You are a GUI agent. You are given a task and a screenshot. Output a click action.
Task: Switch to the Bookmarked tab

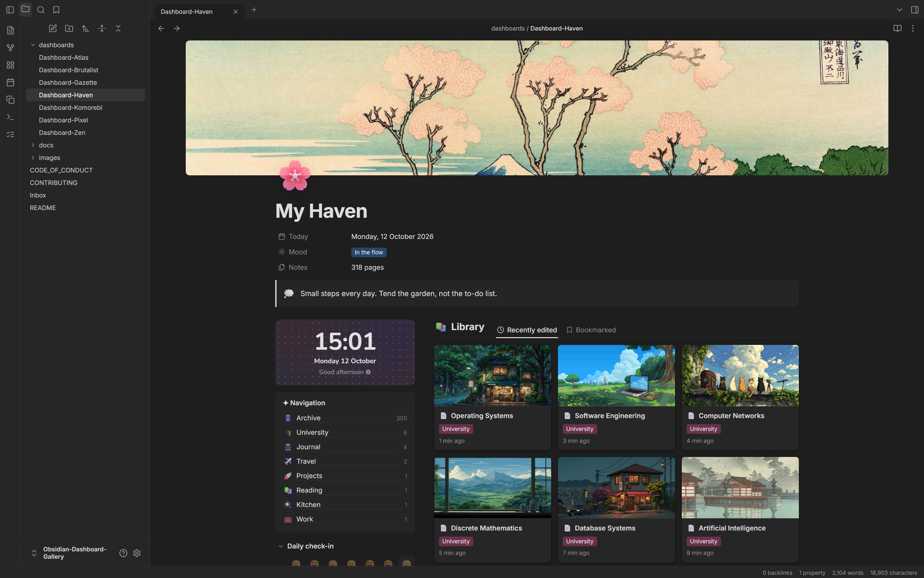click(591, 330)
